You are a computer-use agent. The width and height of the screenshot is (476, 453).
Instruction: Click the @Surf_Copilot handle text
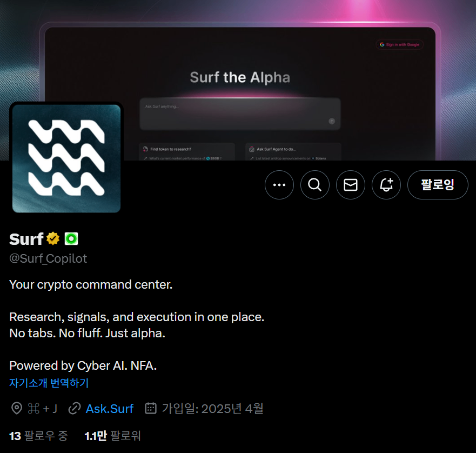click(48, 258)
